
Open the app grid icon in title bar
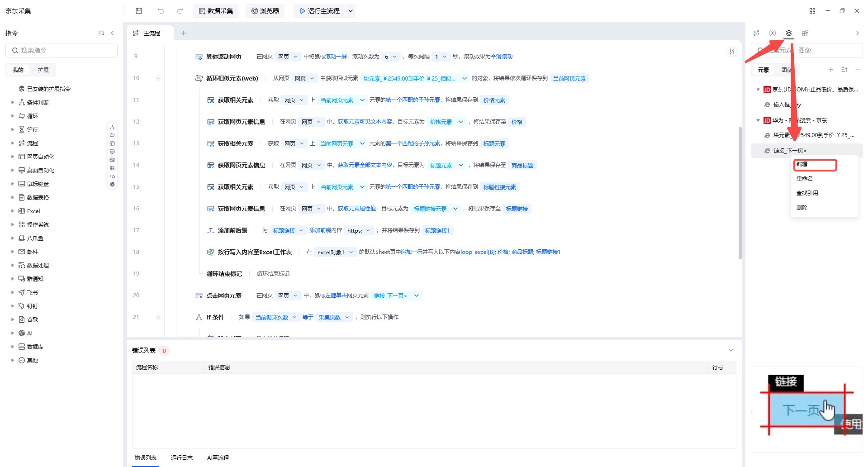(x=812, y=11)
